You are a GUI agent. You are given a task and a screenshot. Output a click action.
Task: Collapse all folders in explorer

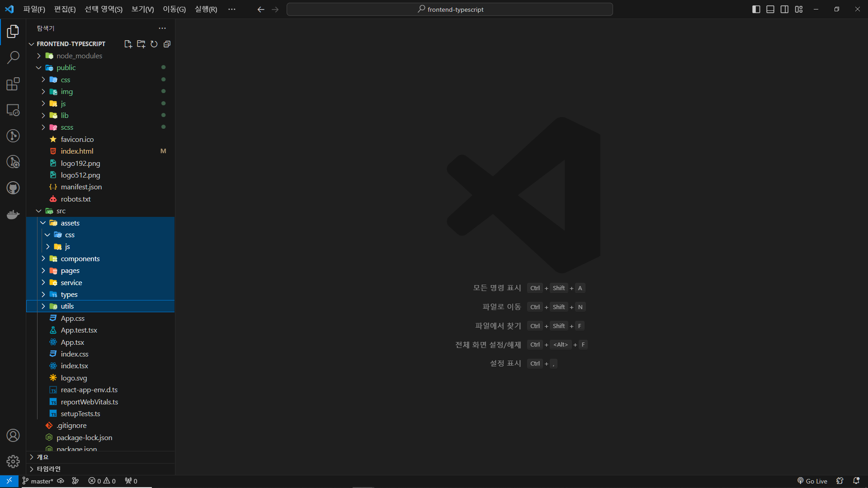point(167,44)
